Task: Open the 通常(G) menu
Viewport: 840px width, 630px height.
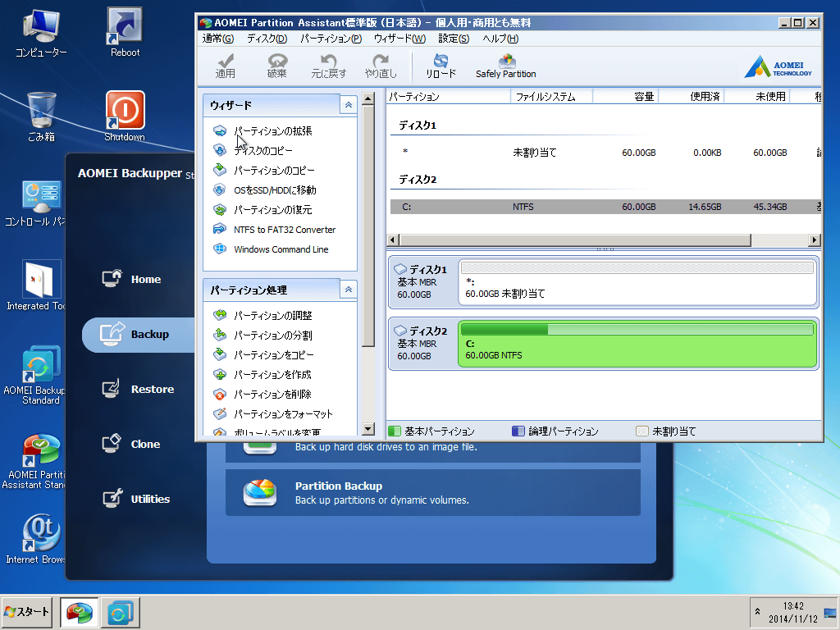Action: pyautogui.click(x=218, y=39)
